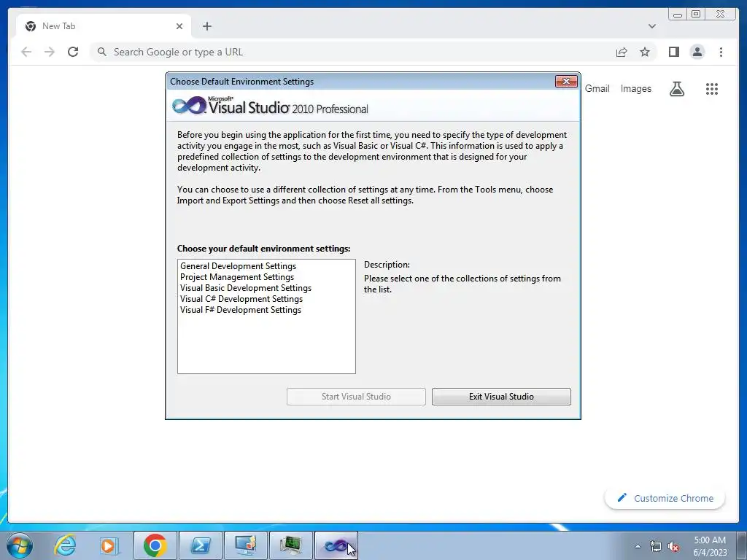Open Windows Media Player from taskbar

pyautogui.click(x=109, y=545)
